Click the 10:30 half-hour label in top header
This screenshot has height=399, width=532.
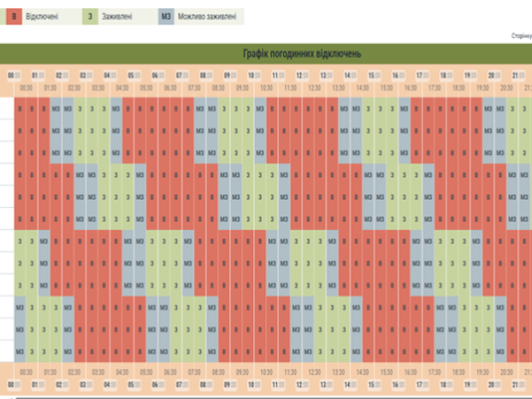(x=266, y=86)
